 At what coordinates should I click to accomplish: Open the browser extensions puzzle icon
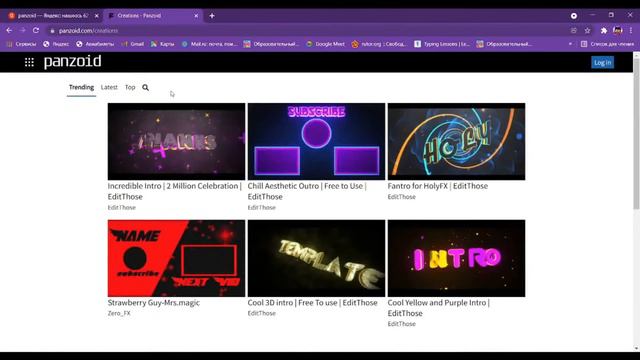pos(604,31)
